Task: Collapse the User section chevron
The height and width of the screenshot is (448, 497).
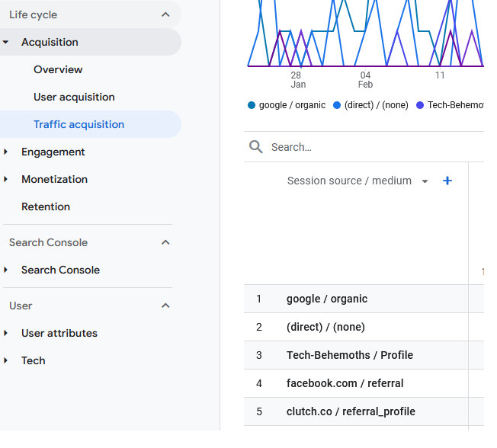Action: (165, 306)
